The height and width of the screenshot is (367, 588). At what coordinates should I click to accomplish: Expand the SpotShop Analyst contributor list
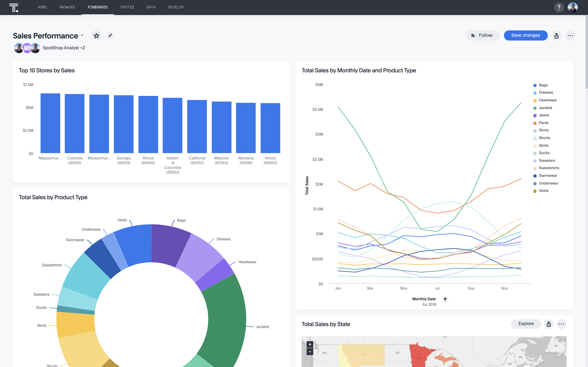[64, 48]
